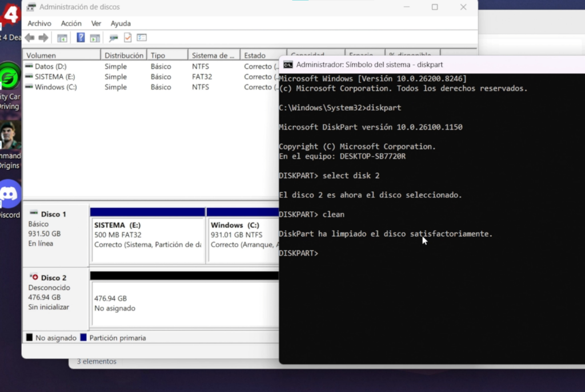Image resolution: width=585 pixels, height=392 pixels.
Task: Click the Forward arrow in the toolbar
Action: pyautogui.click(x=43, y=38)
